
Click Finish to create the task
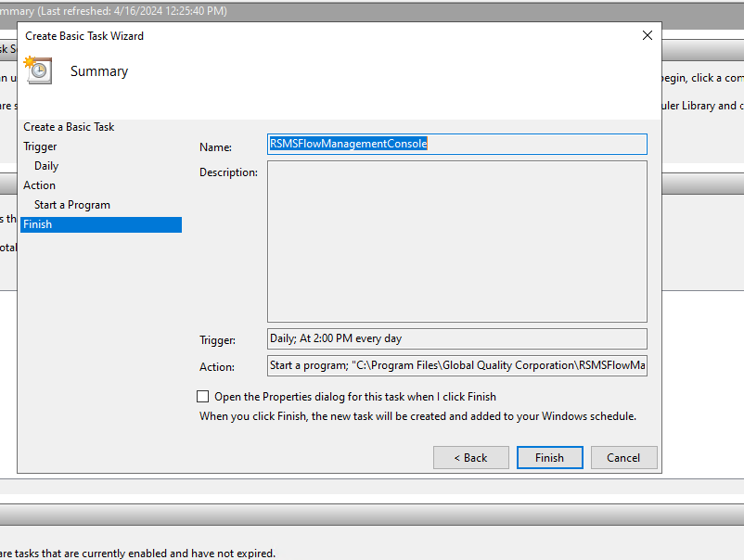pyautogui.click(x=549, y=458)
